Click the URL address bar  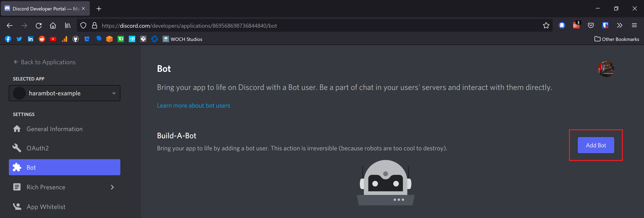(300, 26)
